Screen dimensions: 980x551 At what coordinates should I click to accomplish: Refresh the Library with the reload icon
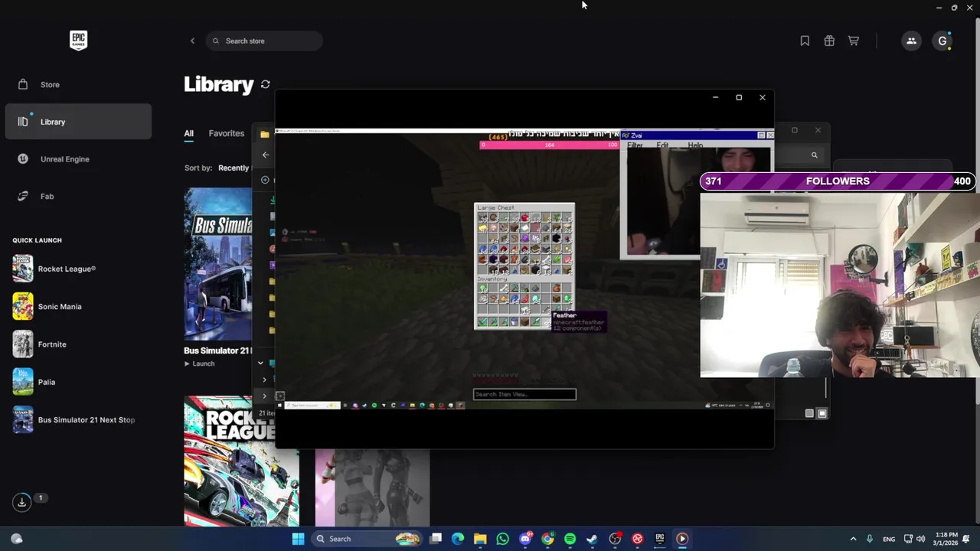[x=265, y=84]
